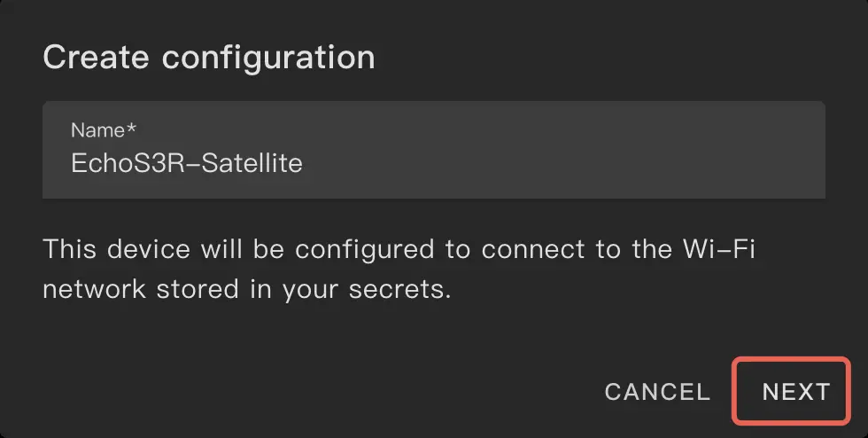Click the EchoS3R-Satellite text in the field
868x438 pixels.
click(186, 164)
